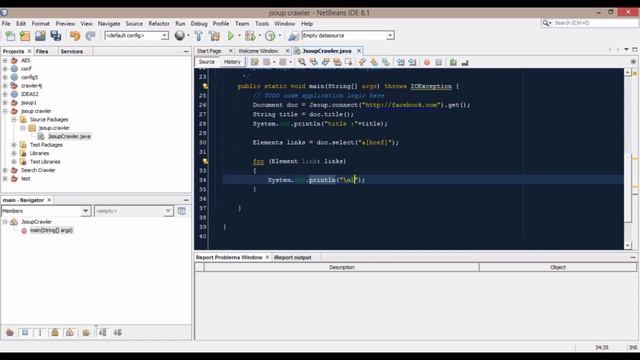640x360 pixels.
Task: Click the Comment icon in editor toolbar
Action: (x=453, y=62)
